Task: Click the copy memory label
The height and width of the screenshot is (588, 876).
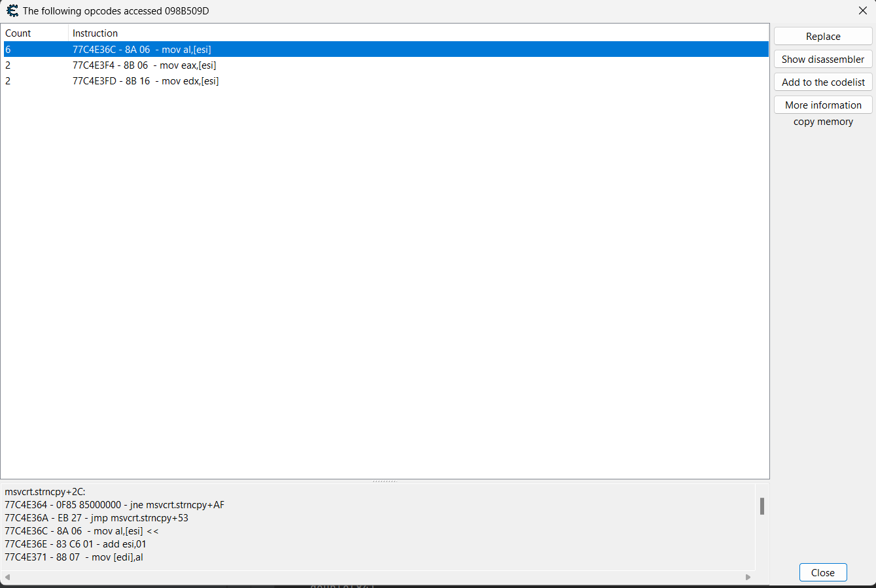Action: pos(823,122)
